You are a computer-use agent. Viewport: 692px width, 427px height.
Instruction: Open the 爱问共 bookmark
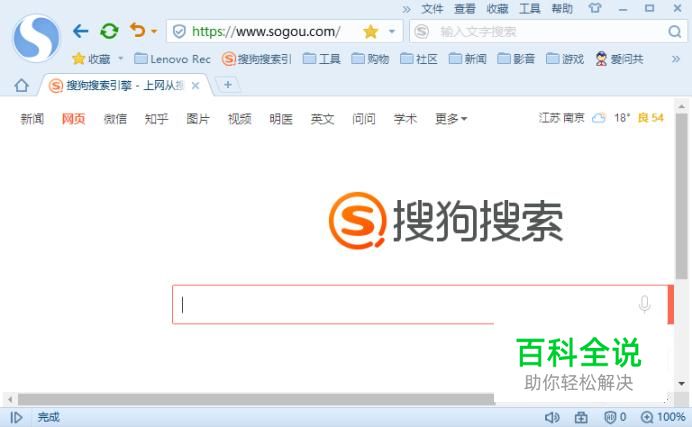(619, 59)
